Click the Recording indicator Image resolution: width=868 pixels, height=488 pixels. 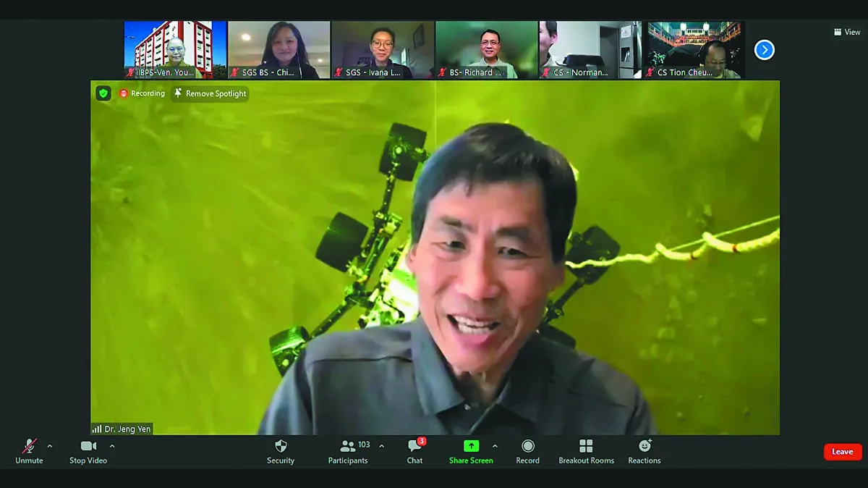(x=142, y=93)
